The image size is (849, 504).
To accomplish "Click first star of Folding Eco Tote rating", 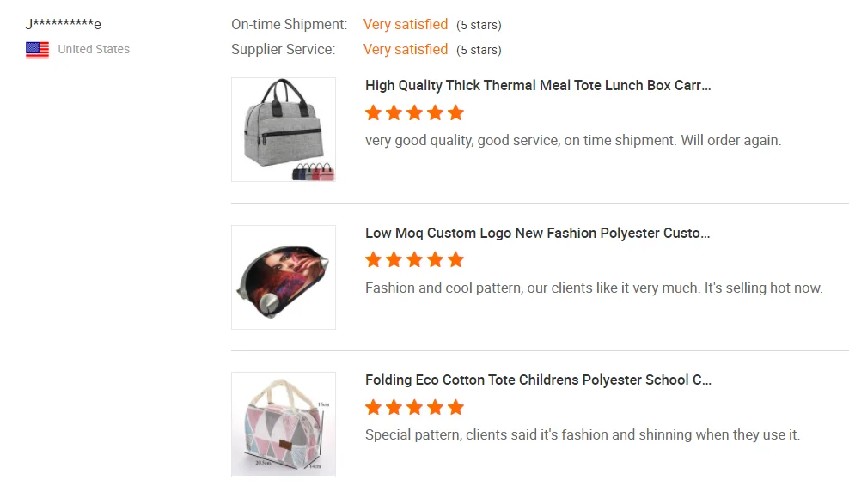I will tap(373, 407).
